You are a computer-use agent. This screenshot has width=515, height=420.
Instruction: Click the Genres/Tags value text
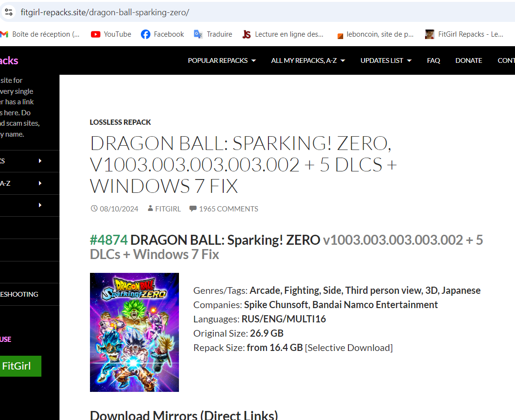(x=365, y=290)
